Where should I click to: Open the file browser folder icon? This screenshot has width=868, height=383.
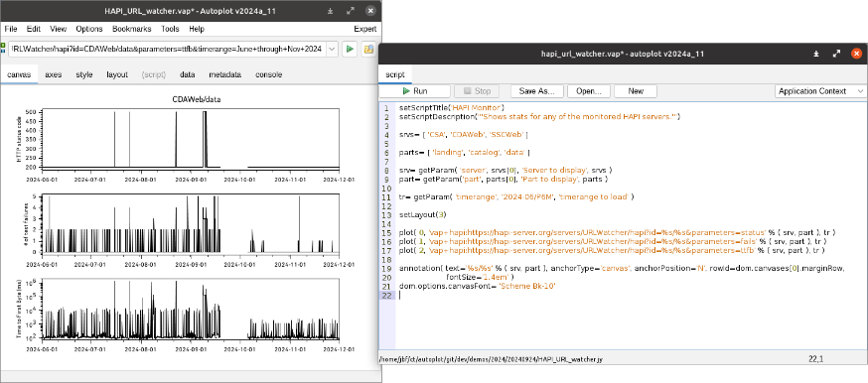[368, 50]
